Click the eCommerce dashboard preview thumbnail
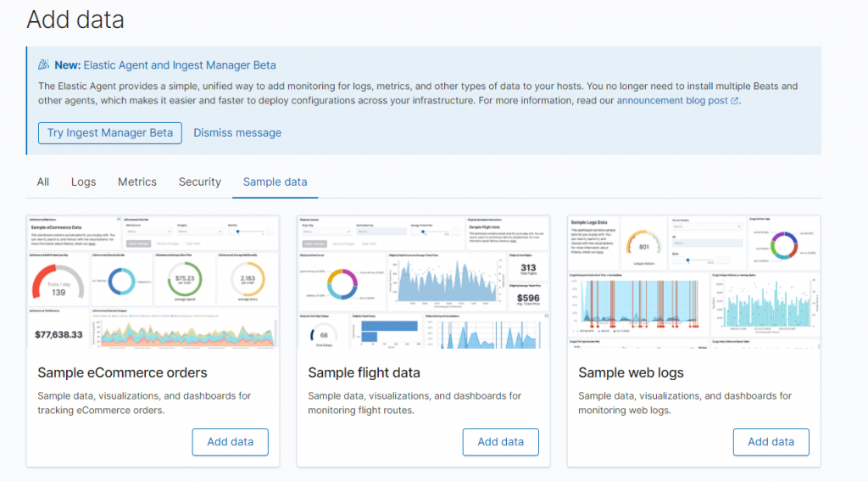 coord(153,282)
